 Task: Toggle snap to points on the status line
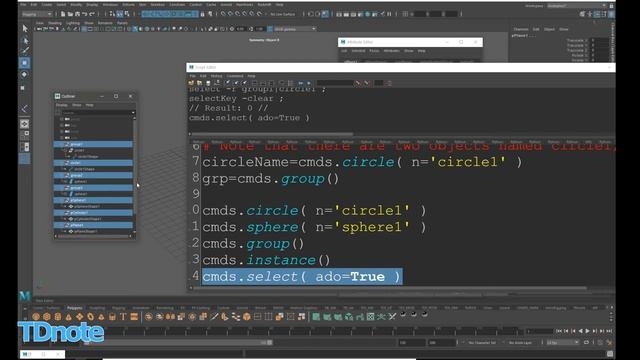pyautogui.click(x=238, y=14)
